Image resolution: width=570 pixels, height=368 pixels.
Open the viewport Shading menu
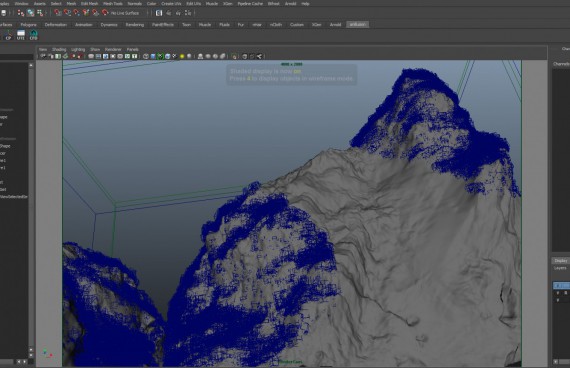[x=59, y=49]
